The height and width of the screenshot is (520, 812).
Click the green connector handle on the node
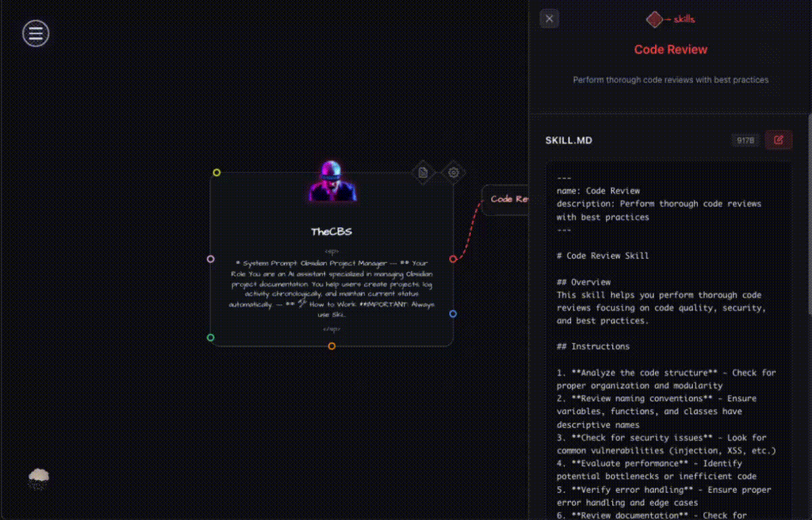(210, 337)
